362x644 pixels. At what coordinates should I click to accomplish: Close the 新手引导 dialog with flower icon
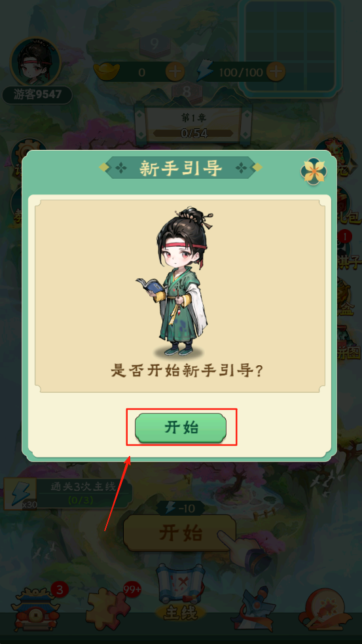pos(314,171)
